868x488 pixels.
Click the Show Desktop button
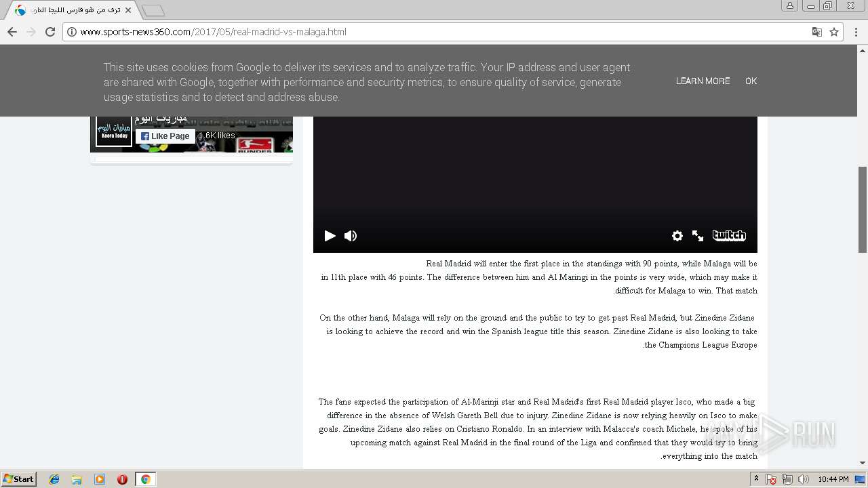pos(861,479)
